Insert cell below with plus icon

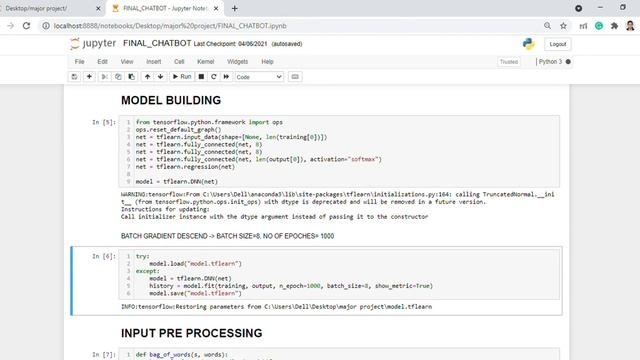pyautogui.click(x=89, y=77)
